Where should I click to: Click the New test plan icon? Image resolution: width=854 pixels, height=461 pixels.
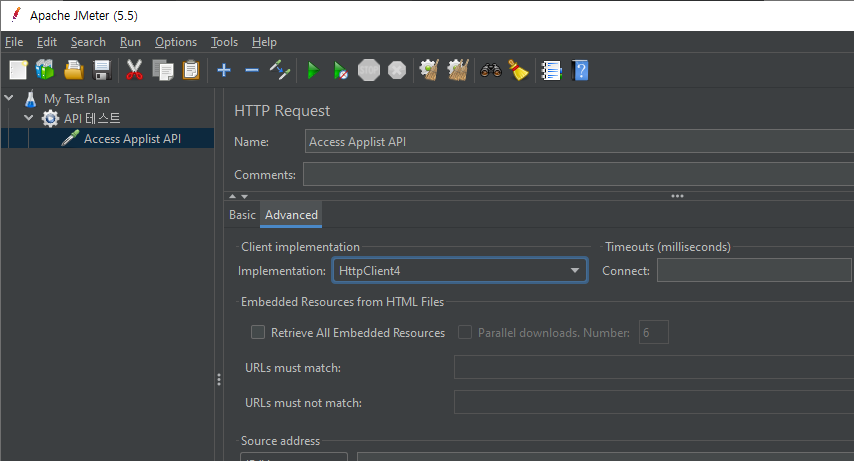coord(18,70)
